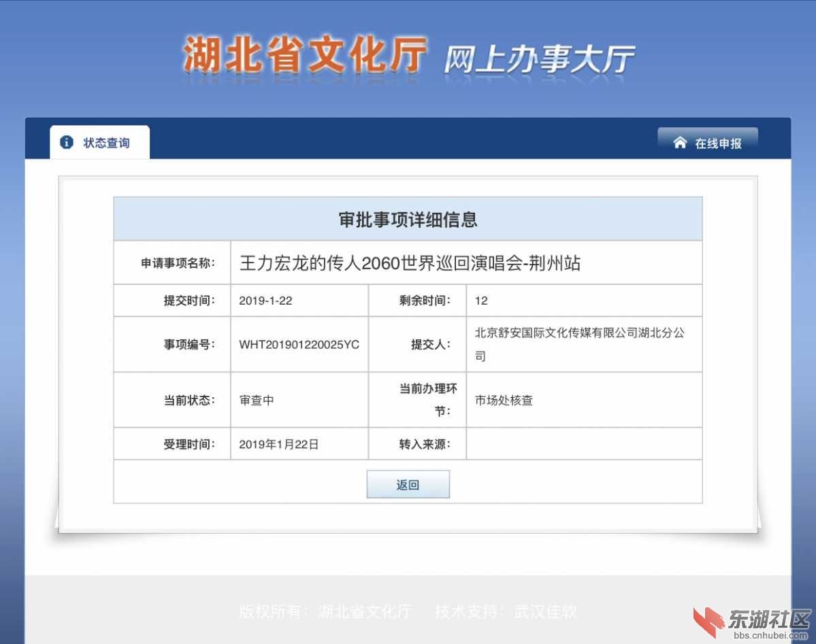Select the remaining time value 12
Viewport: 816px width, 644px height.
(481, 301)
